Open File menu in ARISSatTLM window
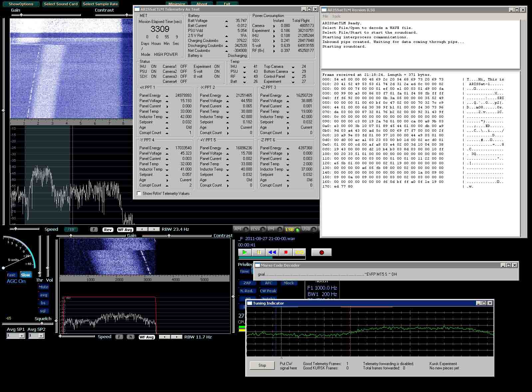532x392 pixels. (x=325, y=16)
